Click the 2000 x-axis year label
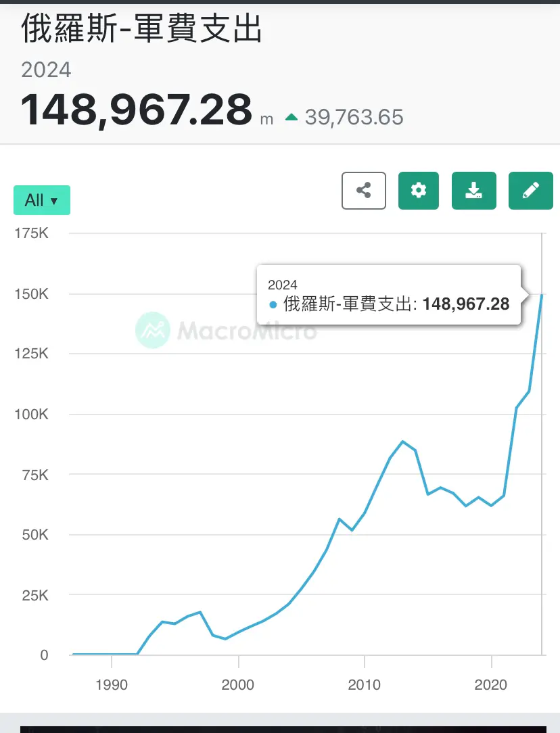This screenshot has height=733, width=560. click(237, 685)
